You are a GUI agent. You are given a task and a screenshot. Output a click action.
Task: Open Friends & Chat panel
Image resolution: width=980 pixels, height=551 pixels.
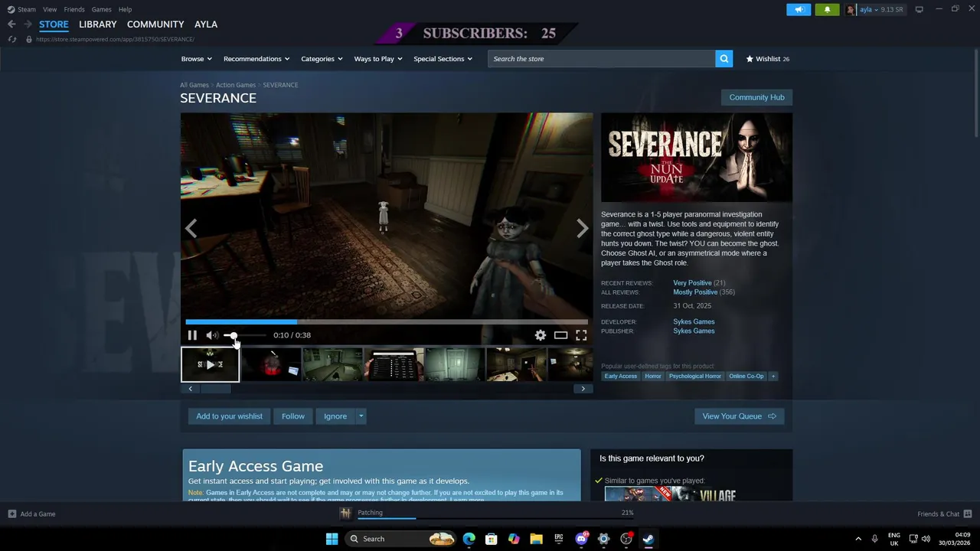pos(944,514)
